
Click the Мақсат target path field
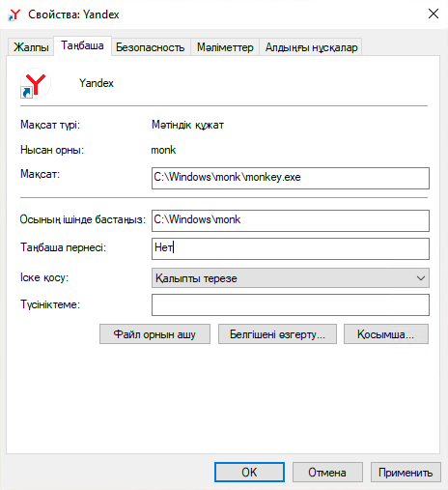click(x=291, y=178)
